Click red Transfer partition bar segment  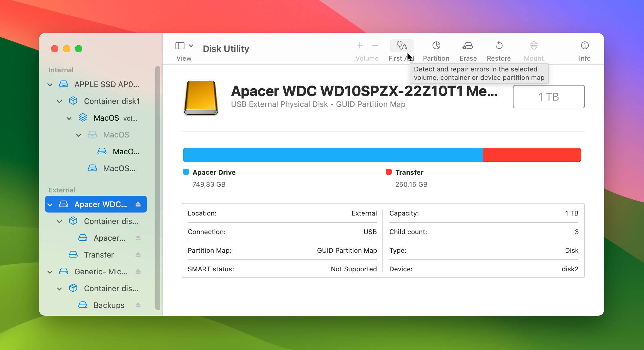click(x=532, y=155)
